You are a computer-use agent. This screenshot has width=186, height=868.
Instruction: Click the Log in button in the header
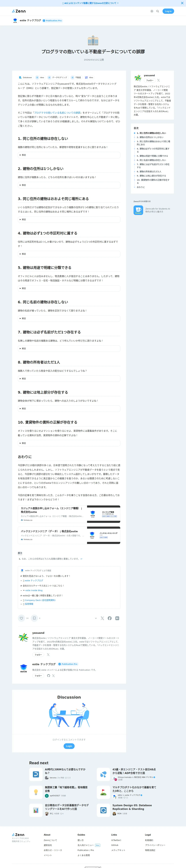coord(168,11)
